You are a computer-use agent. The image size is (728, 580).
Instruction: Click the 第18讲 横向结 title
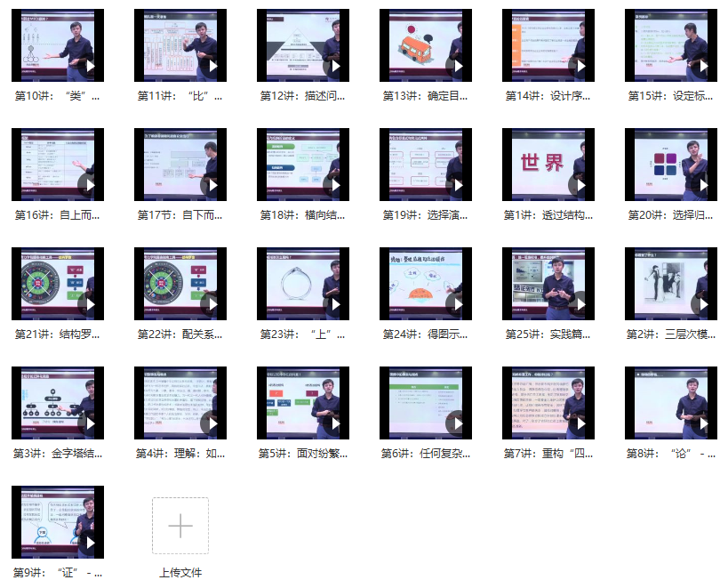pos(303,215)
